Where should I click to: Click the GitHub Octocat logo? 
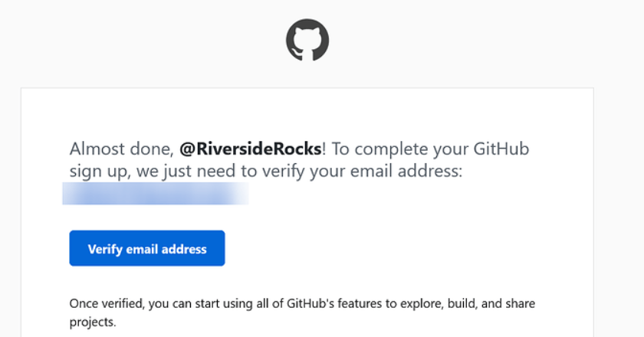click(x=307, y=40)
